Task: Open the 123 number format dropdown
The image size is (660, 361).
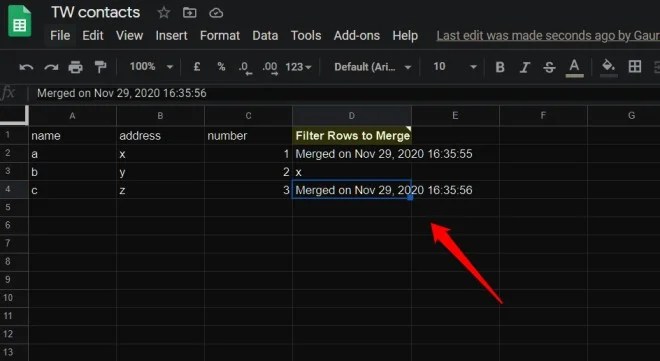Action: point(298,67)
